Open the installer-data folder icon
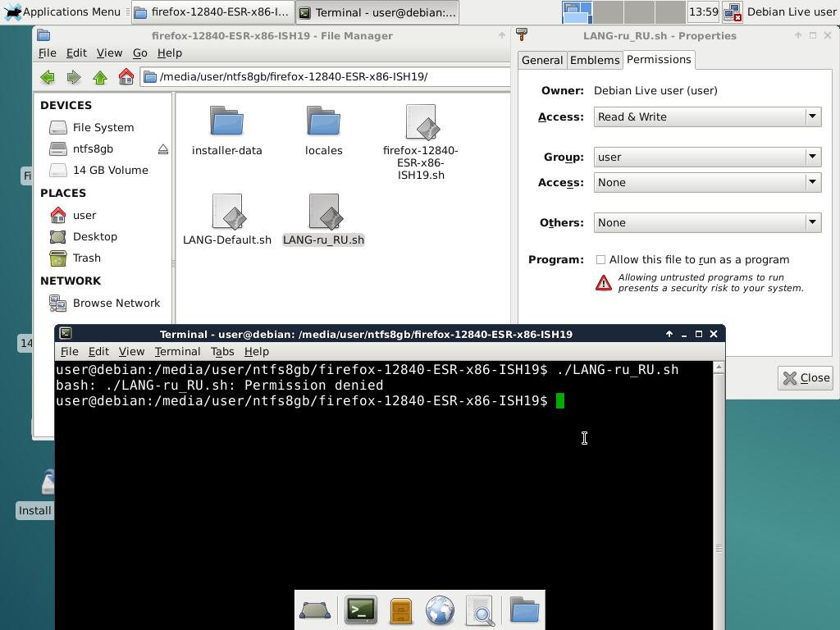Viewport: 840px width, 630px height. (x=226, y=121)
